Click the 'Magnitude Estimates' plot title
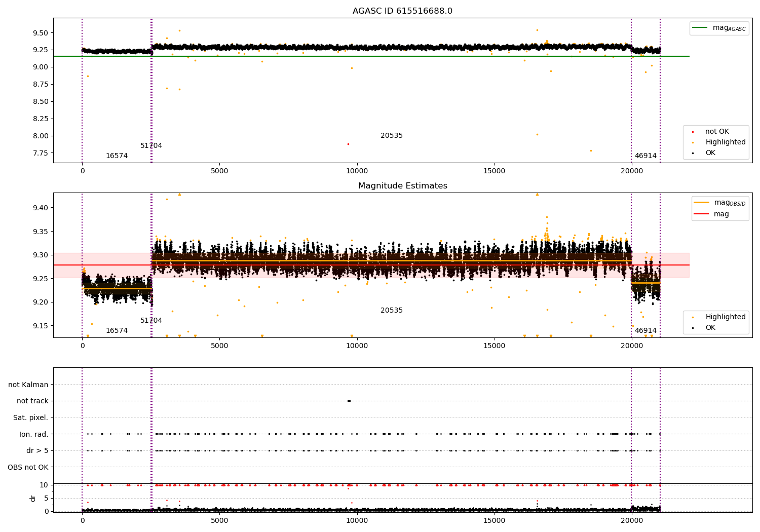Image resolution: width=760 pixels, height=532 pixels. (402, 186)
